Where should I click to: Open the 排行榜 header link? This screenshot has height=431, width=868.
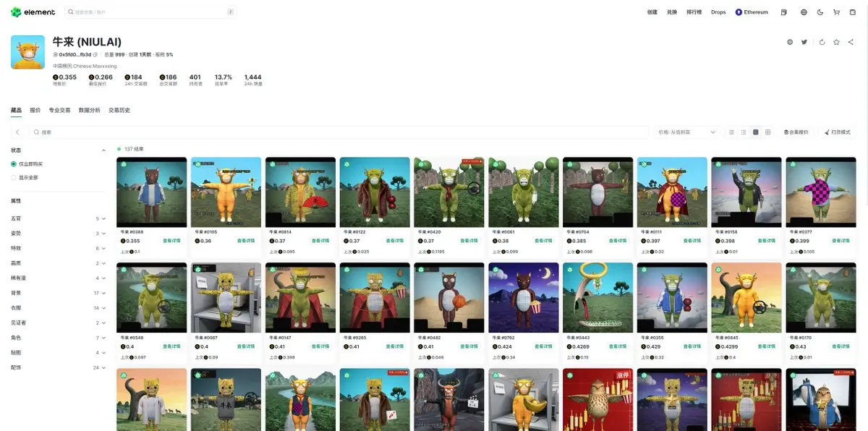coord(694,12)
